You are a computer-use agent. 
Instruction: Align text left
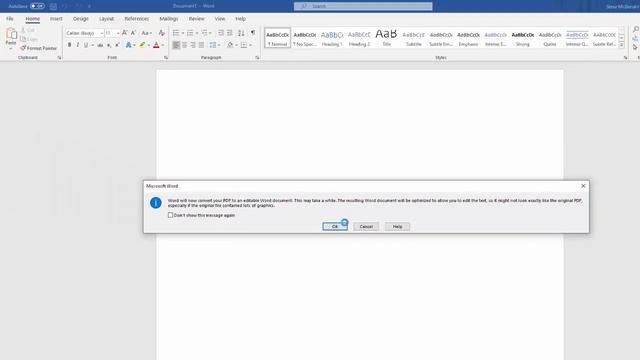click(x=176, y=45)
